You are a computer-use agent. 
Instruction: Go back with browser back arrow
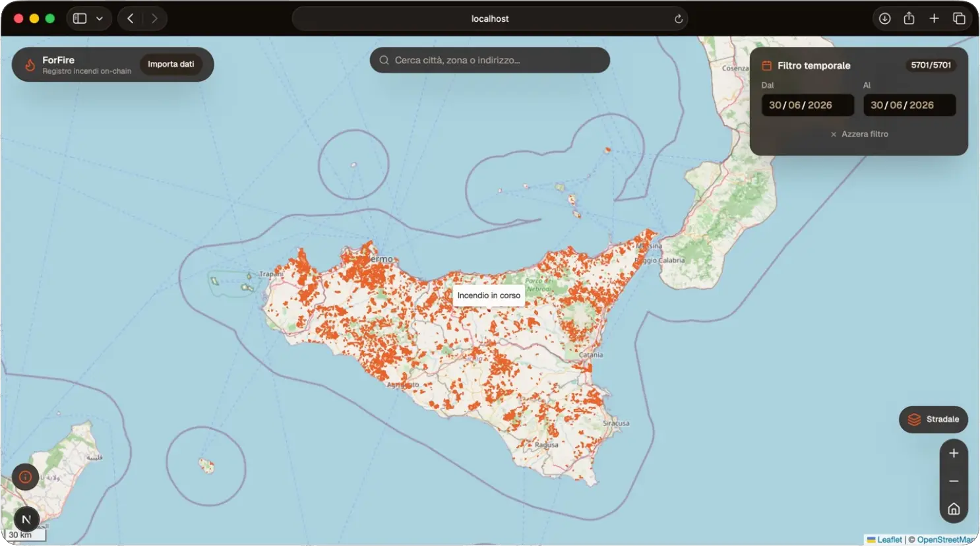131,18
